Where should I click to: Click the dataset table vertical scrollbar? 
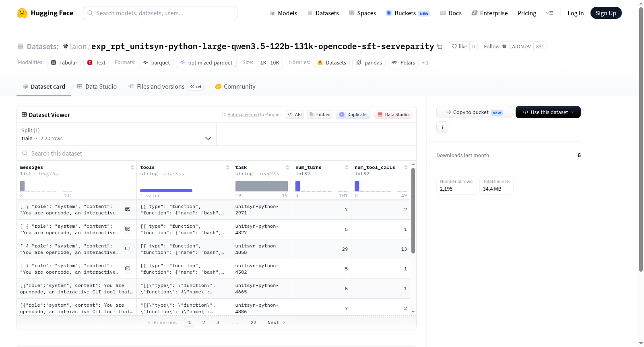(413, 211)
